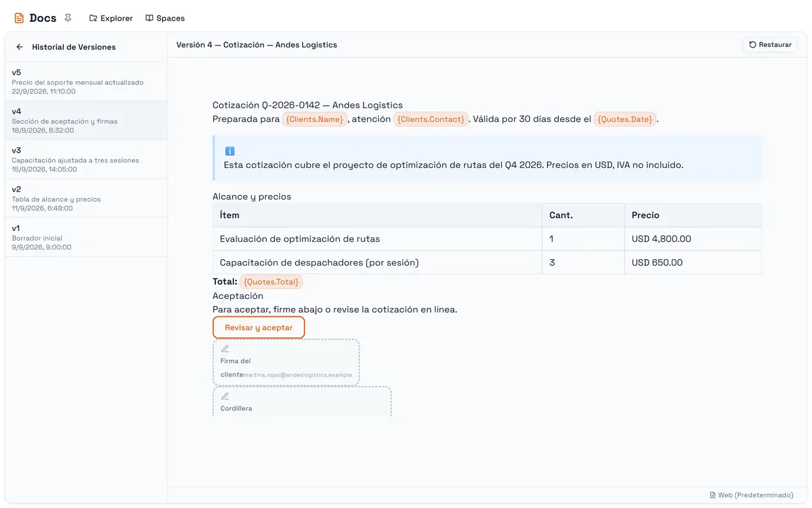Click the pen icon in Firma del cliente box
This screenshot has height=508, width=812.
point(225,349)
